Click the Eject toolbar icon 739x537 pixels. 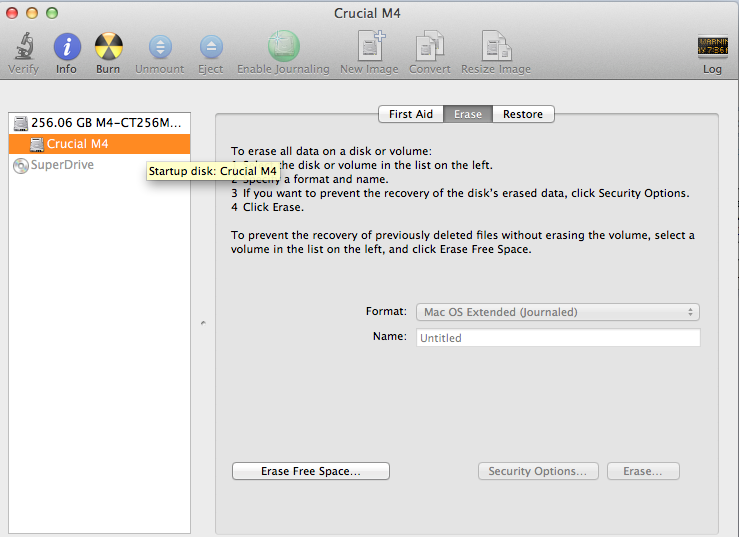click(211, 47)
